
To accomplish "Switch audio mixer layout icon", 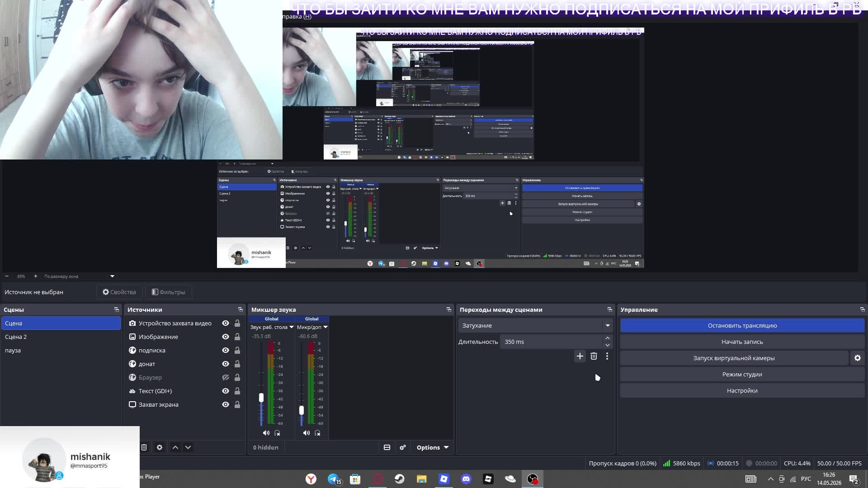I will pyautogui.click(x=387, y=447).
